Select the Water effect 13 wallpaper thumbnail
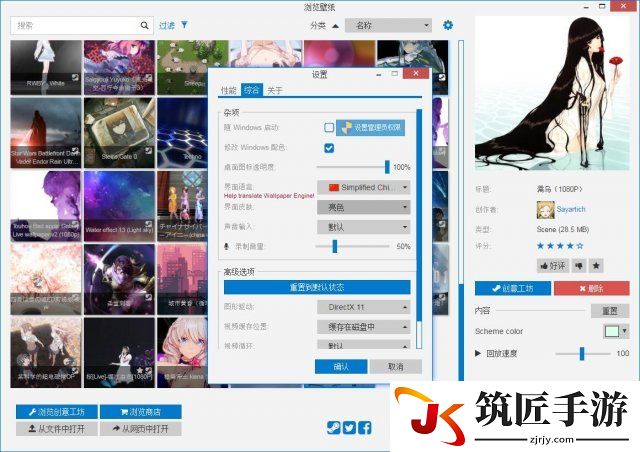 (x=119, y=206)
